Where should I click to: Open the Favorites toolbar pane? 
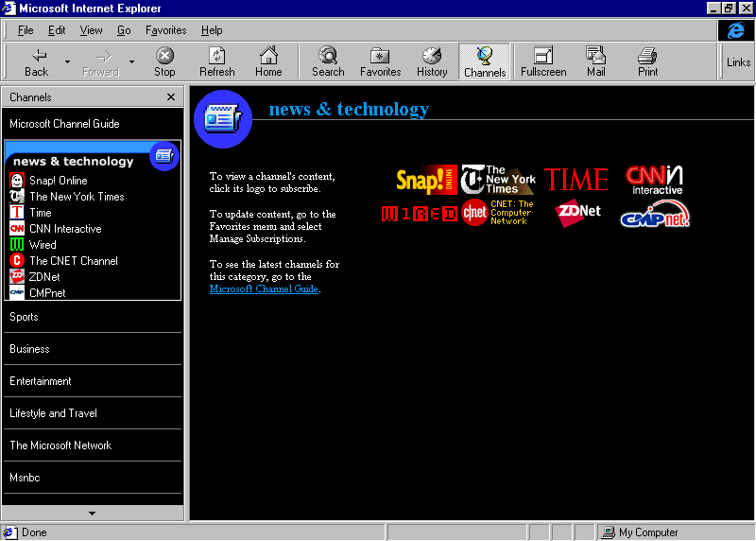(381, 61)
